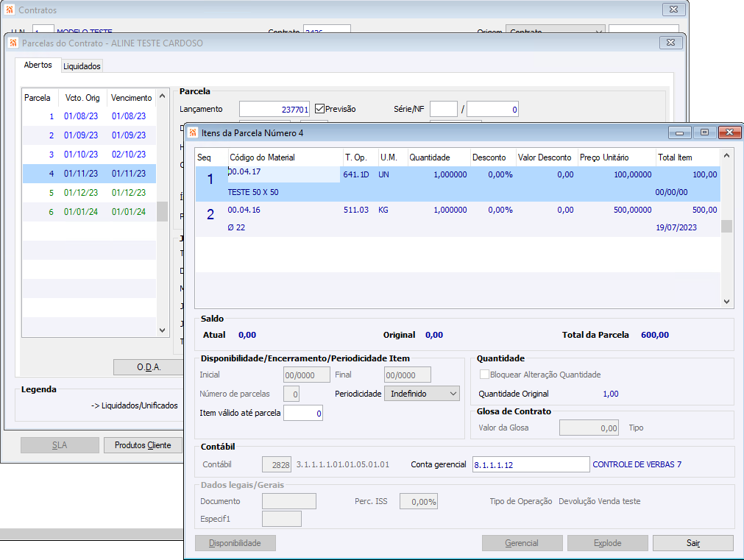Click the items grid scroll-up arrow
The width and height of the screenshot is (744, 560).
click(x=726, y=156)
